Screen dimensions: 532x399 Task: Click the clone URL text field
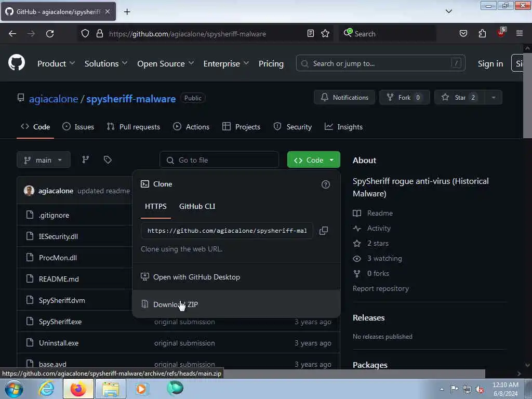[x=227, y=231]
